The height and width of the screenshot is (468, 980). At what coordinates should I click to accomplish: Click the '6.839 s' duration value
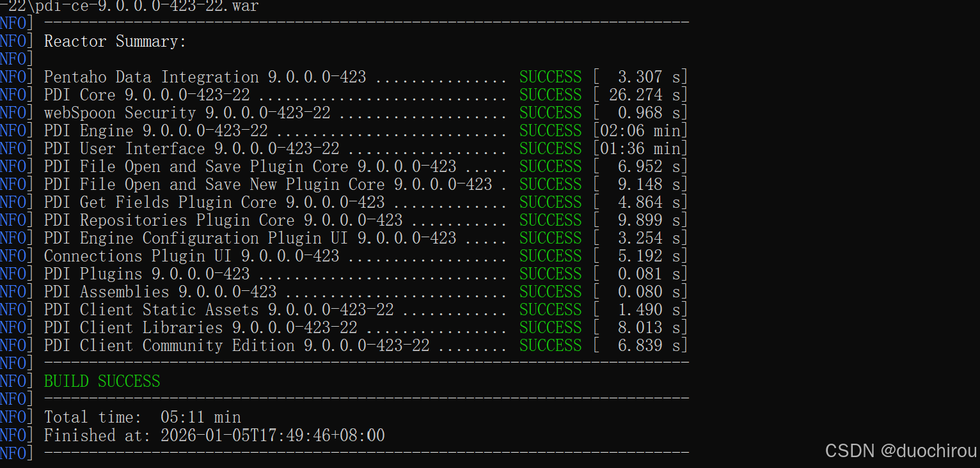(x=649, y=346)
